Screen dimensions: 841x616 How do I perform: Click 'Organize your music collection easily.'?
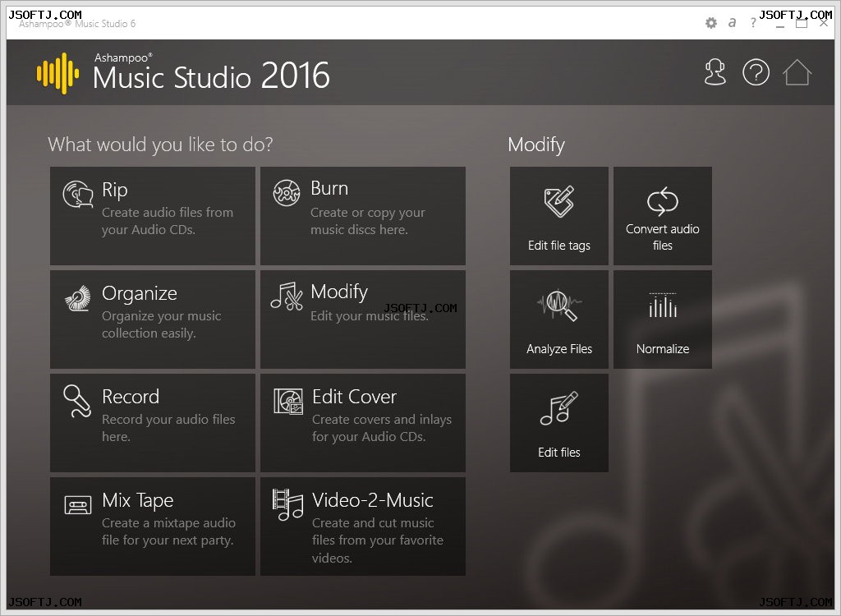coord(162,324)
